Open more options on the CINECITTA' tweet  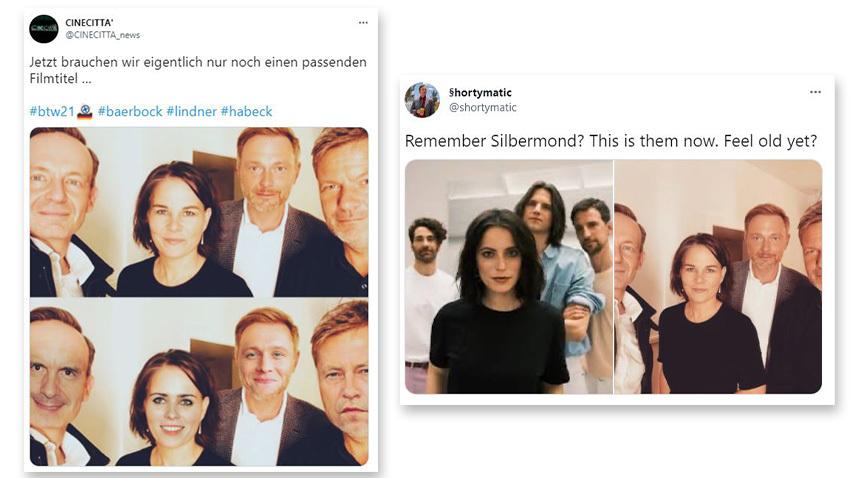pyautogui.click(x=363, y=22)
